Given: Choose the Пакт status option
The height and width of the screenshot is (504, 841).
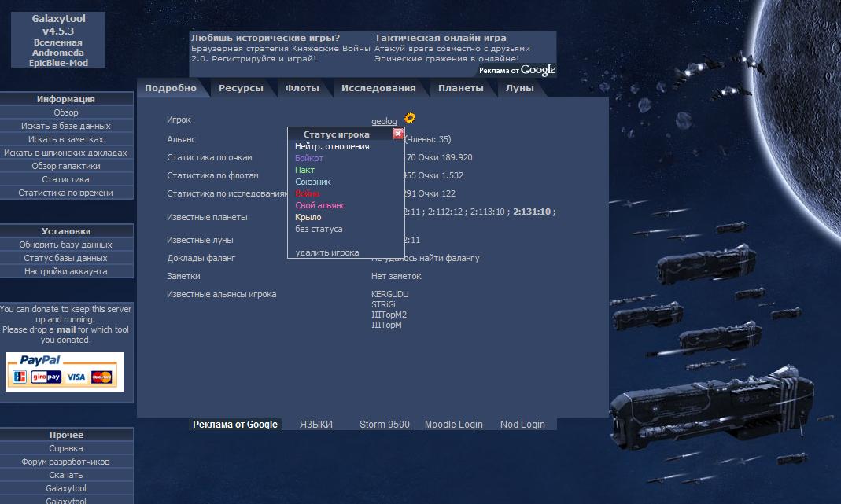Looking at the screenshot, I should coord(304,170).
